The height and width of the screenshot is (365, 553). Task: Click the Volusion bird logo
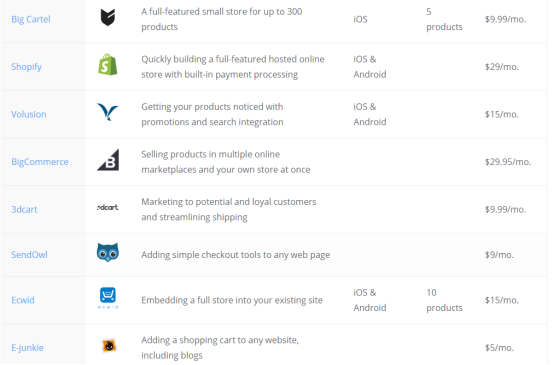(x=108, y=112)
